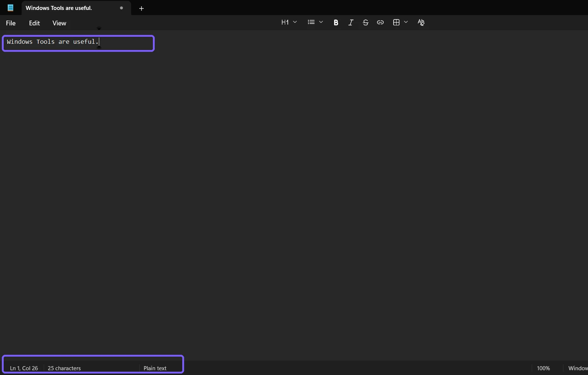Viewport: 588px width, 375px height.
Task: Clear text formatting
Action: point(421,22)
